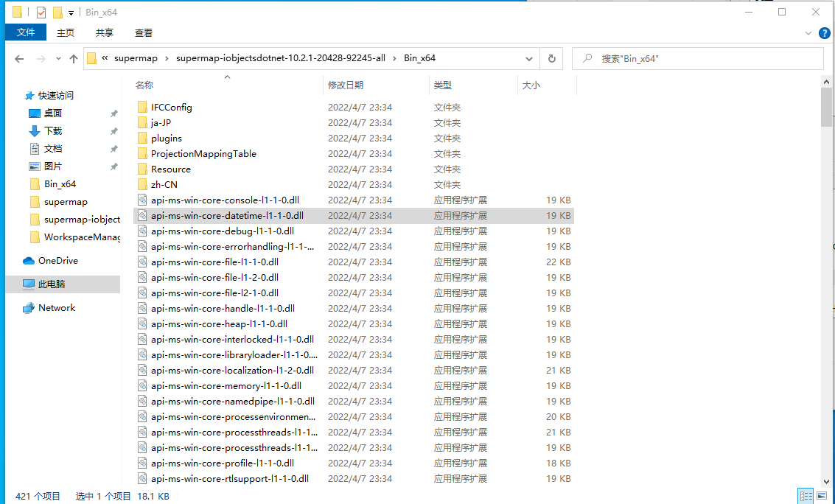The height and width of the screenshot is (504, 835).
Task: Select the ja-JP folder icon
Action: point(142,122)
